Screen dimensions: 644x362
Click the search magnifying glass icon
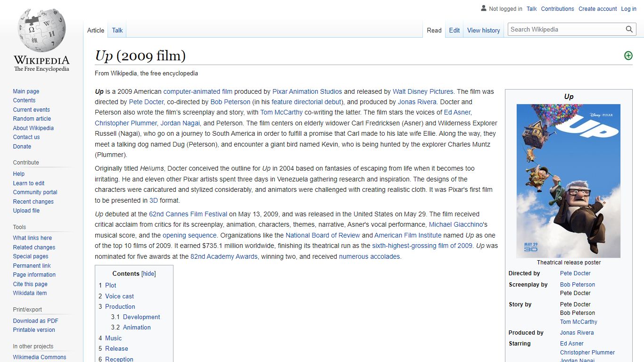pos(629,29)
